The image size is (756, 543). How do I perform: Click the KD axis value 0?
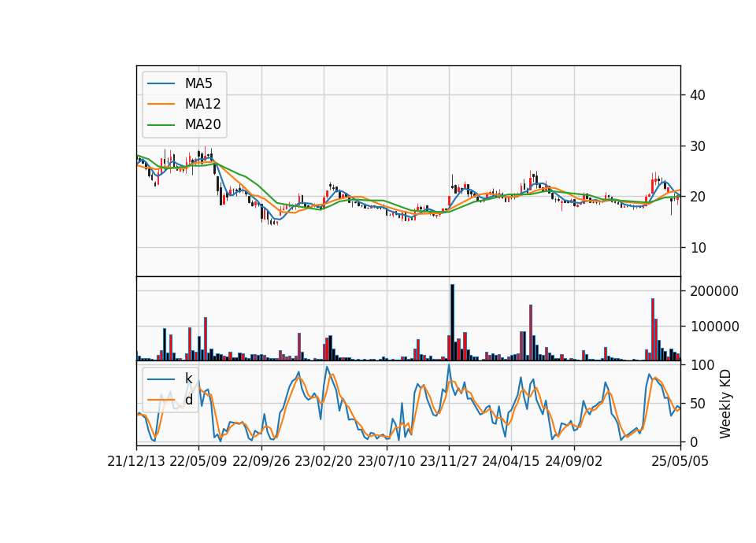[694, 441]
